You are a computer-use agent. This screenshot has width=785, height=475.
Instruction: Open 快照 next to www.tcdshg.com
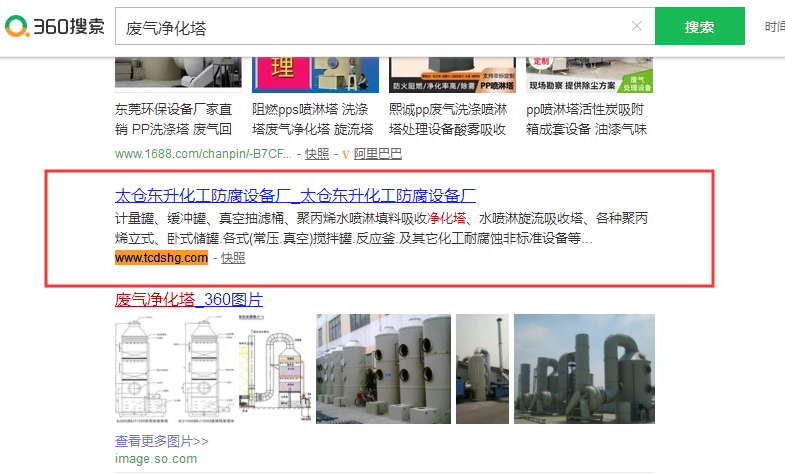coord(233,258)
